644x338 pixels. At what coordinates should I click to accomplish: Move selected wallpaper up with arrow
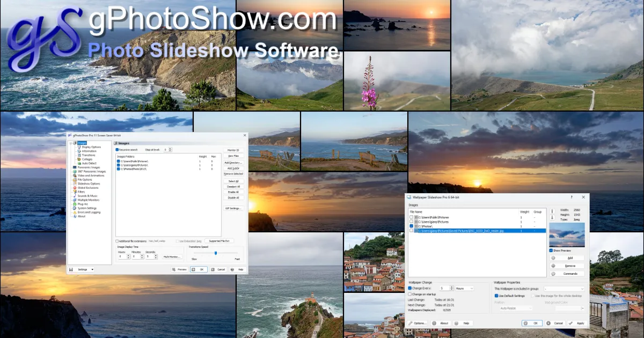coord(552,211)
